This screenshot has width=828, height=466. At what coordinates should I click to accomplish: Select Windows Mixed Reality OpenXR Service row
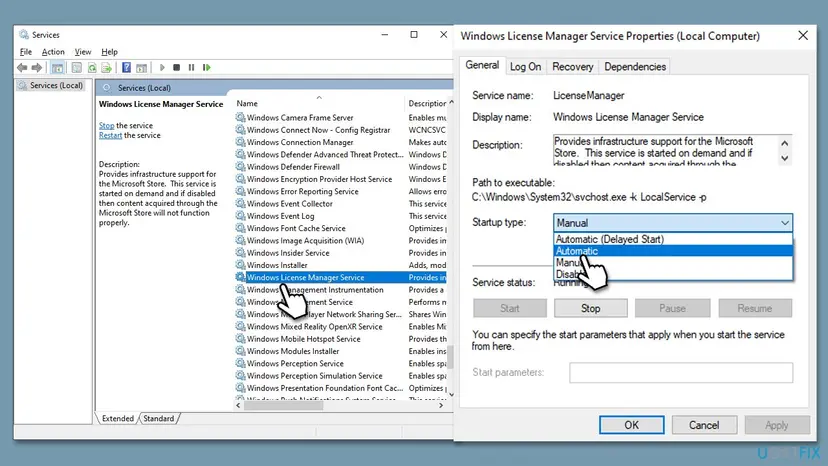tap(341, 327)
